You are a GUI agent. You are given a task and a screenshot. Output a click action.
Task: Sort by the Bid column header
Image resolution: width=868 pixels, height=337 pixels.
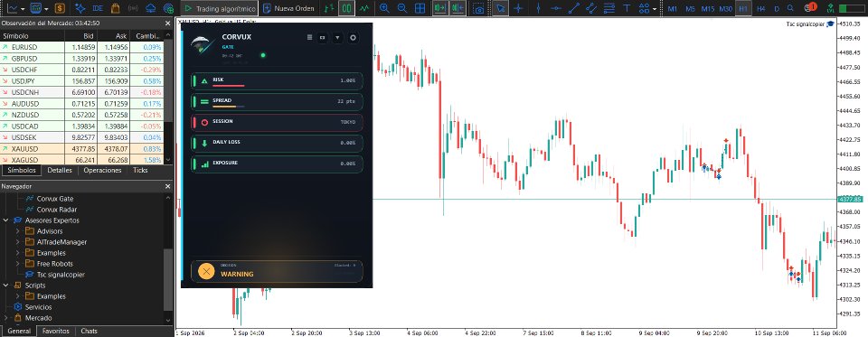coord(80,36)
